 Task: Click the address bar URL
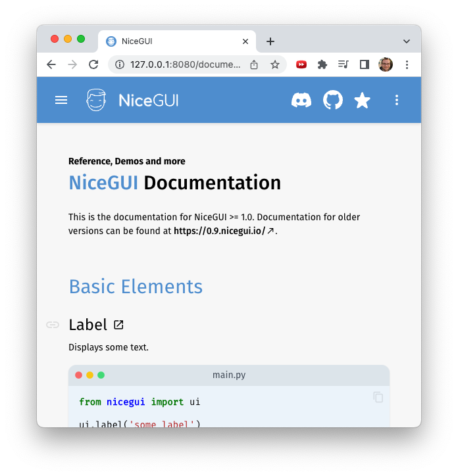pyautogui.click(x=186, y=64)
